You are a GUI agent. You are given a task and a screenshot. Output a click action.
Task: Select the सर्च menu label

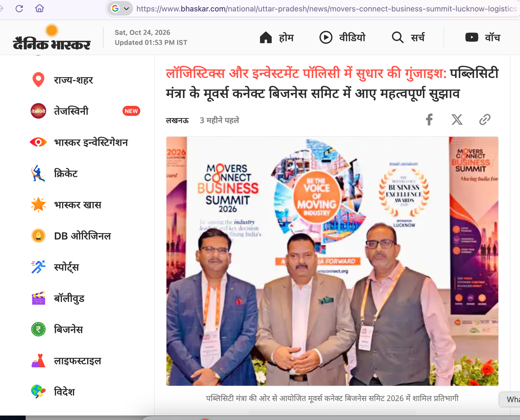click(418, 37)
